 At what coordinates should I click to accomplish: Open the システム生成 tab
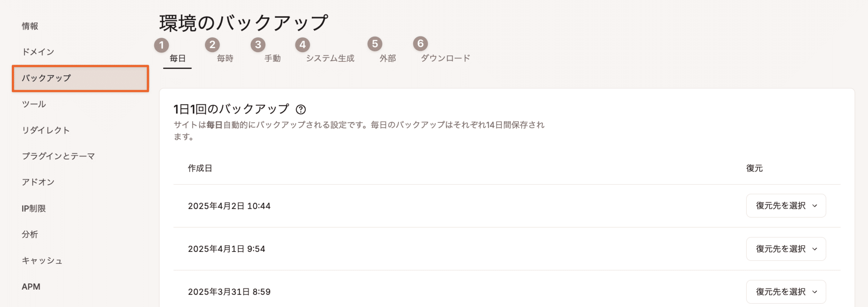[330, 58]
